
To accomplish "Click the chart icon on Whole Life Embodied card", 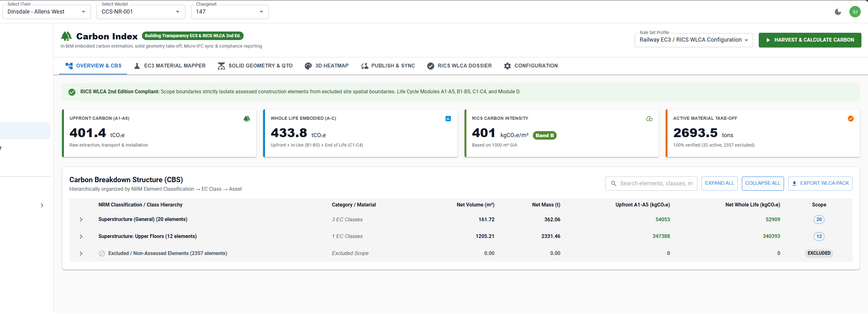I will [448, 119].
